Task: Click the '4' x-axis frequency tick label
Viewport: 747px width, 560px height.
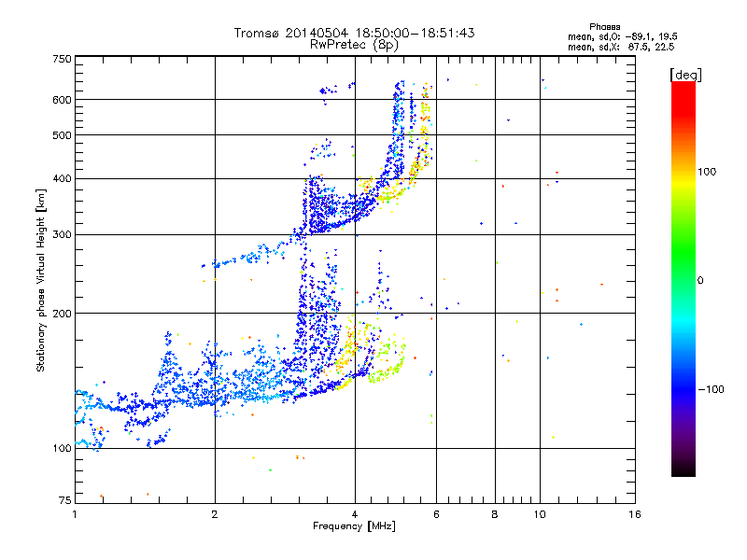Action: click(x=355, y=514)
